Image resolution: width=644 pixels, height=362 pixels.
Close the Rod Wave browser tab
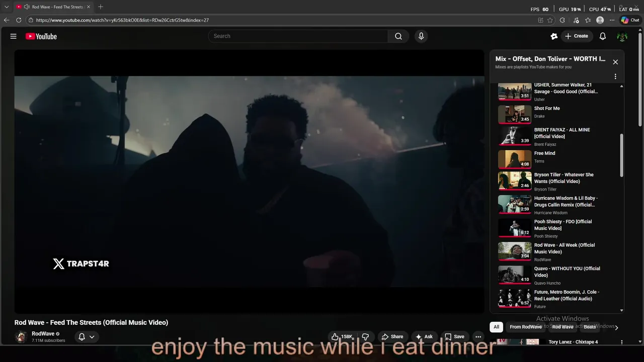[x=89, y=7]
